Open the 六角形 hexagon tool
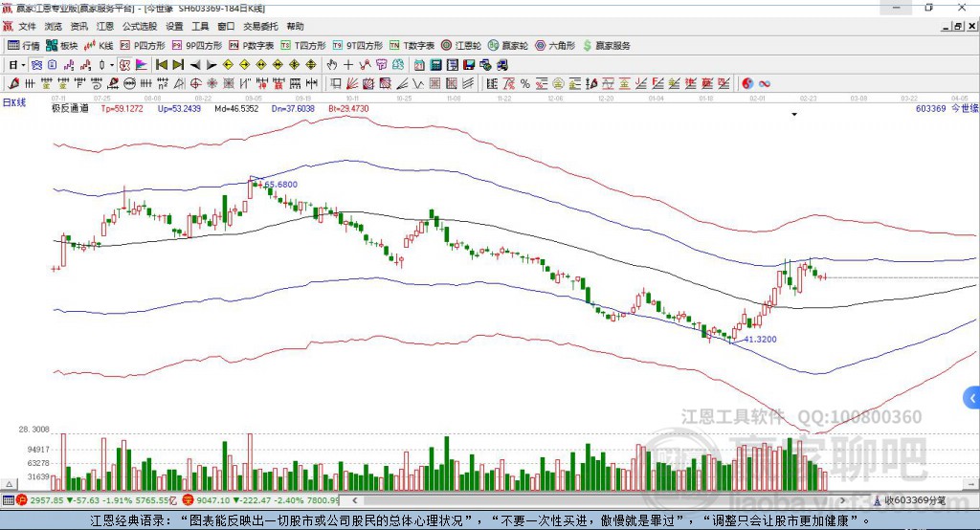980x530 pixels. pyautogui.click(x=555, y=46)
